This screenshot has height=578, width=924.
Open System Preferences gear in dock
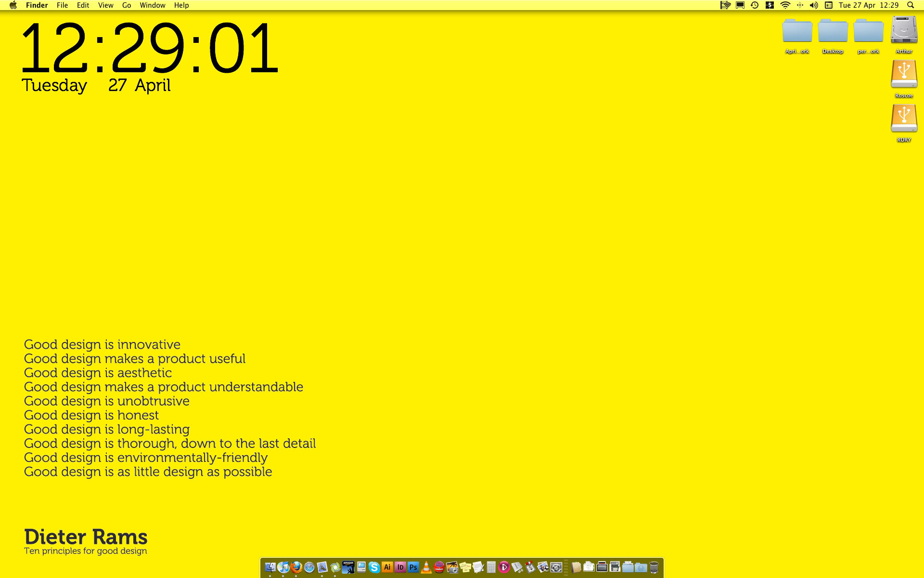556,567
